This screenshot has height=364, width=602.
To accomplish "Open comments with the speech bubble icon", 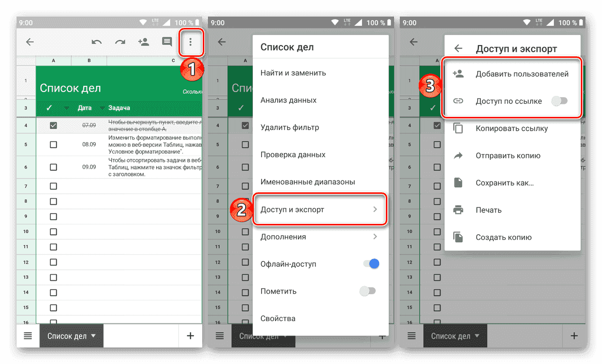I will pos(167,42).
